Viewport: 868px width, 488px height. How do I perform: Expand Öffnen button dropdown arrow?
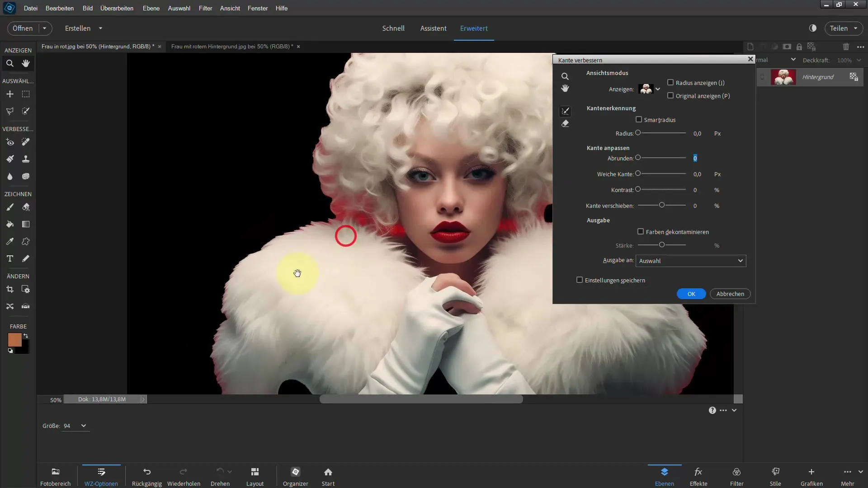click(45, 28)
